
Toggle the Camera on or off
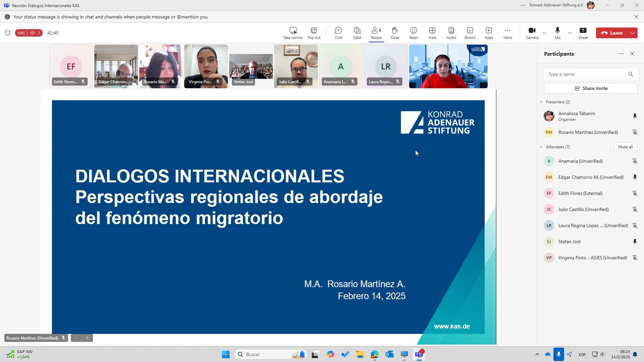532,33
